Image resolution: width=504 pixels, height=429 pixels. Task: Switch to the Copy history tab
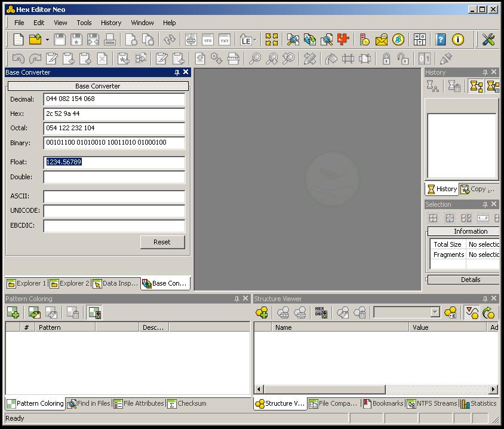point(478,189)
